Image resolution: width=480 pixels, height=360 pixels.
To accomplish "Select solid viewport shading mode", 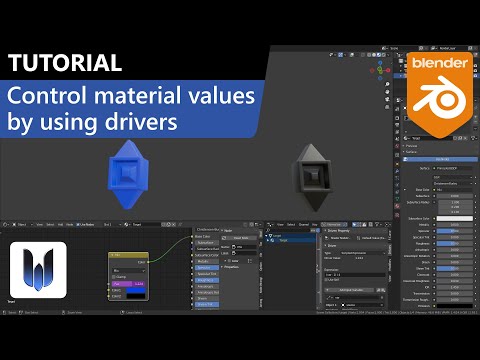I will [x=374, y=55].
